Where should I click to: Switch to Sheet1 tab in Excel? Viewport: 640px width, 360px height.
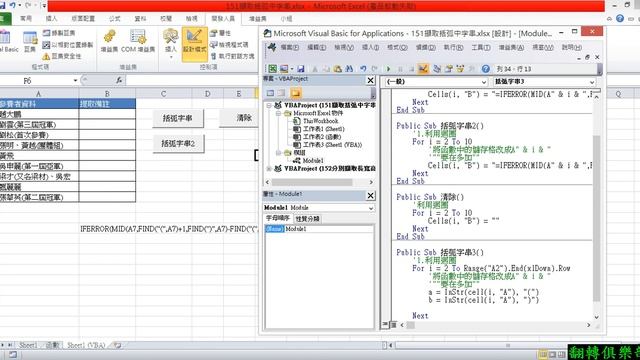point(28,345)
